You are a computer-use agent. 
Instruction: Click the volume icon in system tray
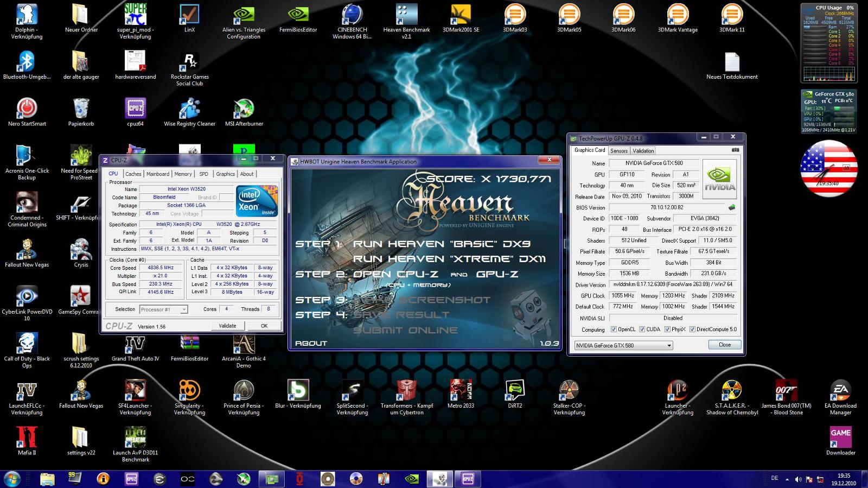coord(798,479)
